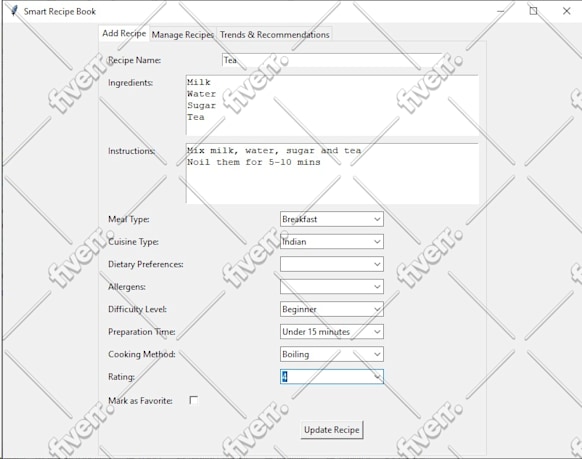The image size is (582, 459).
Task: Tick the Mark as Favorite checkbox
Action: (x=193, y=400)
